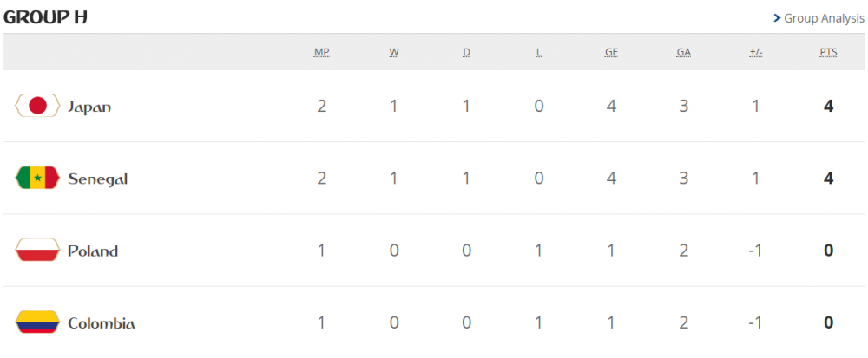Click the W wins column header
The width and height of the screenshot is (868, 358).
point(394,52)
